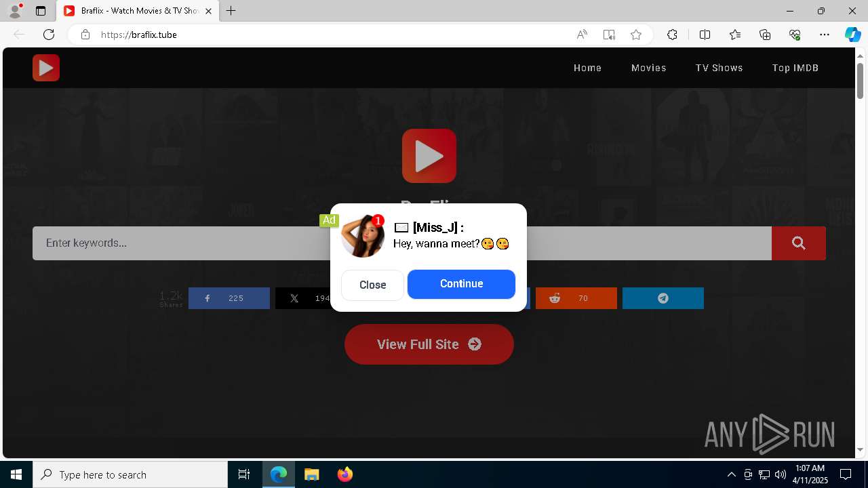Click the address bar URL braflix.tube
Screen dimensions: 868x488
pos(139,35)
